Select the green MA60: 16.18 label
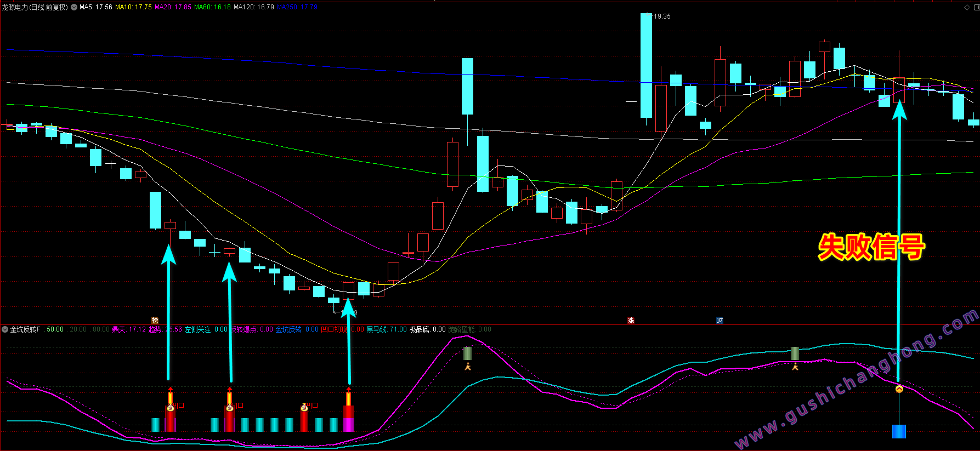 (212, 7)
